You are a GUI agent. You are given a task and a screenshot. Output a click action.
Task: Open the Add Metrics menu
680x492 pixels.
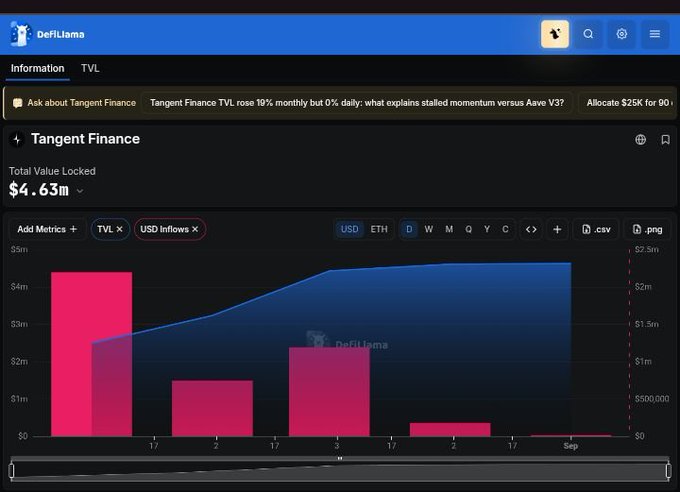click(x=47, y=229)
